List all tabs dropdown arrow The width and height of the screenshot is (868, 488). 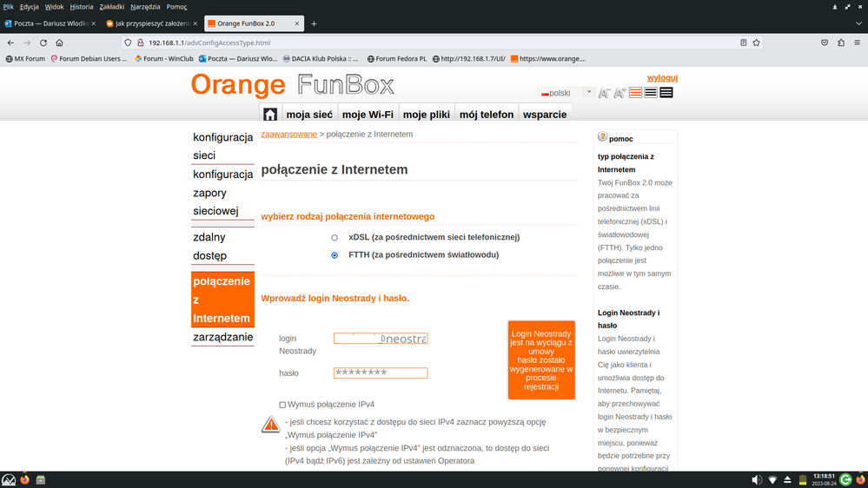click(x=858, y=23)
